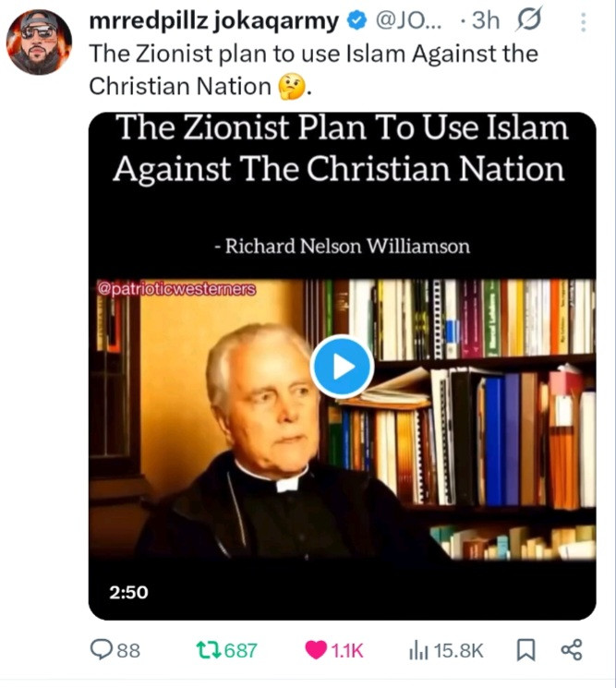The image size is (616, 688).
Task: View post analytics bar chart icon
Action: tap(418, 650)
